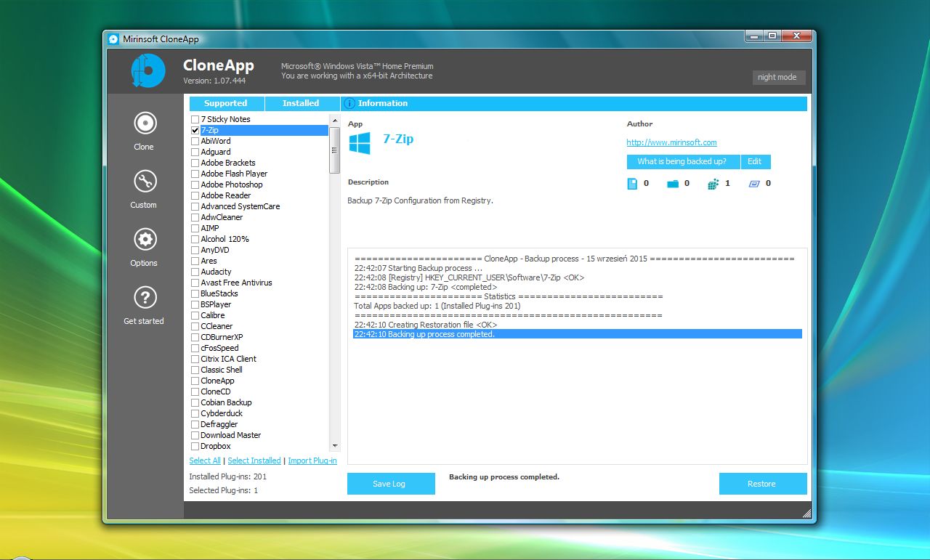
Task: Check the AbiWord checkbox
Action: coord(195,142)
